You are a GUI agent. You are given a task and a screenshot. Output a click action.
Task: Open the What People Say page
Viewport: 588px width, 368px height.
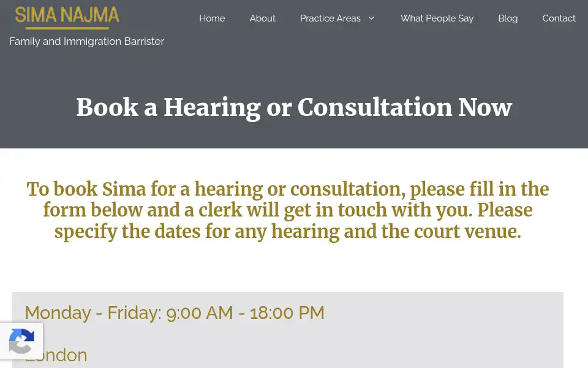click(x=437, y=18)
